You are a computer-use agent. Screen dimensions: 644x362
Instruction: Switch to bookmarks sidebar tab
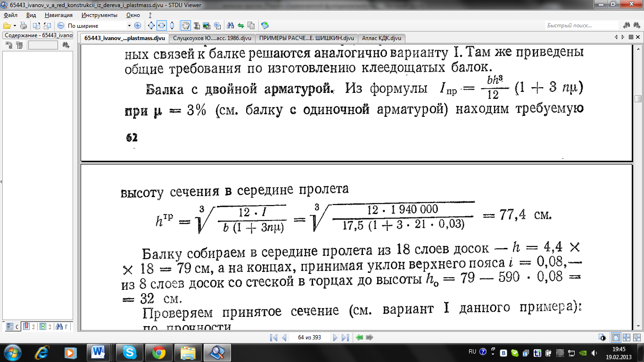click(x=28, y=326)
